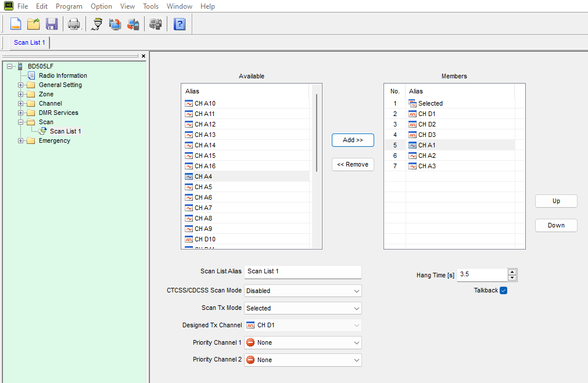
Task: Decrease Hang Time with down arrow
Action: tap(512, 278)
